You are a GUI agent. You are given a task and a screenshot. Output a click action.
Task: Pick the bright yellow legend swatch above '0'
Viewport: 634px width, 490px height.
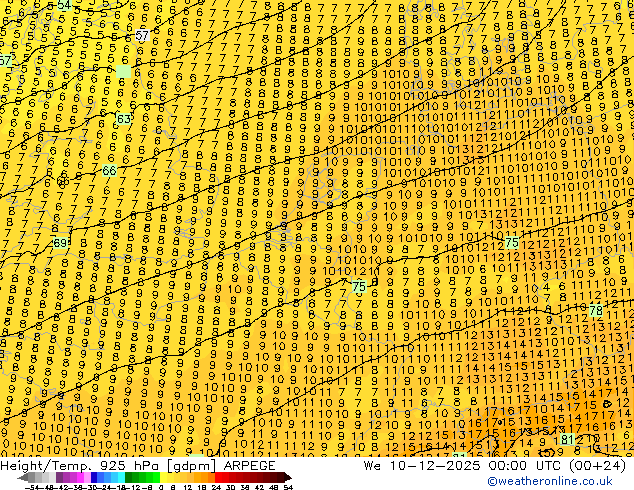pos(163,477)
